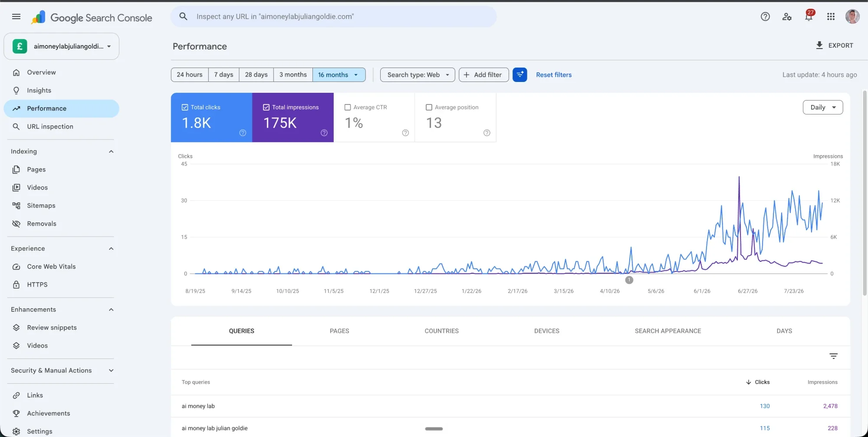Collapse the Indexing section

pos(111,151)
